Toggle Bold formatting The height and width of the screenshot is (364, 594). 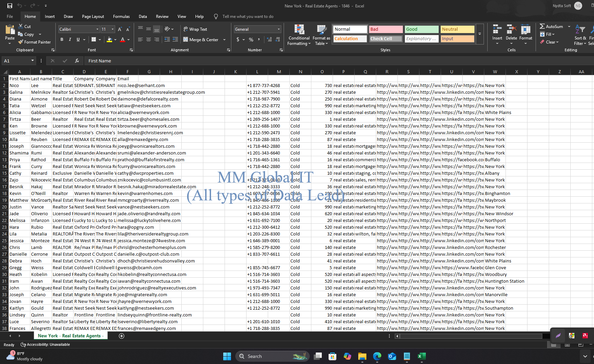(62, 39)
